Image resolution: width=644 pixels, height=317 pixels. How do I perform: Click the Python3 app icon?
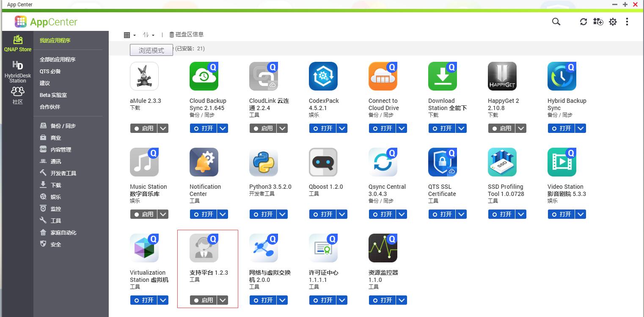click(x=263, y=162)
